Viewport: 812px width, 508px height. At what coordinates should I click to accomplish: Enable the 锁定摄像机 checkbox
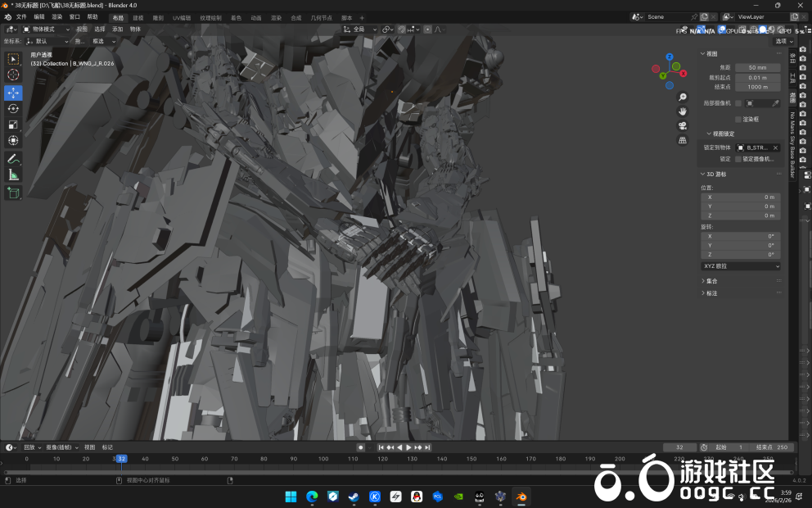click(x=738, y=159)
